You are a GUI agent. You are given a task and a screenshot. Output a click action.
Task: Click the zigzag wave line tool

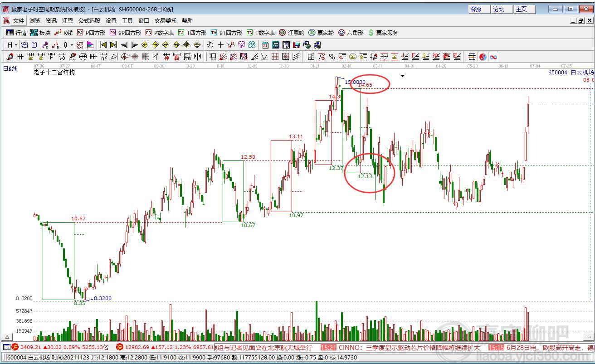(x=264, y=57)
